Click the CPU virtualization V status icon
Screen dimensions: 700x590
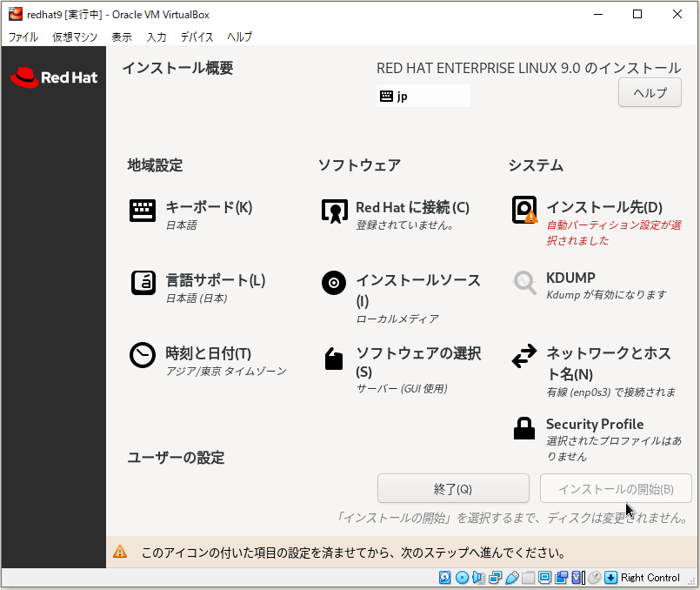pos(578,578)
